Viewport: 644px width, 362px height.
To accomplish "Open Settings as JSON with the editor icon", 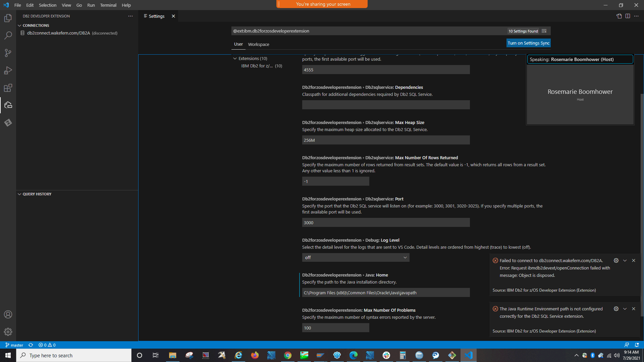I will (x=619, y=16).
